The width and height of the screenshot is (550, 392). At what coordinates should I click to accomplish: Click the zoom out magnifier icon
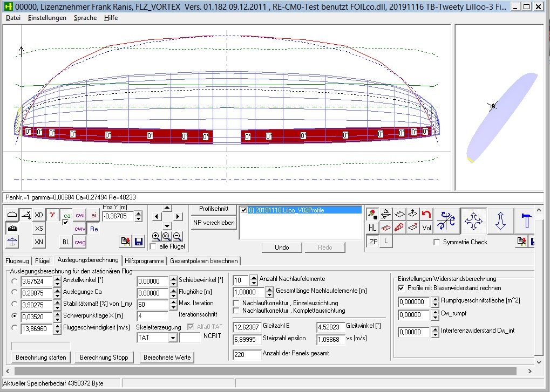click(x=177, y=236)
